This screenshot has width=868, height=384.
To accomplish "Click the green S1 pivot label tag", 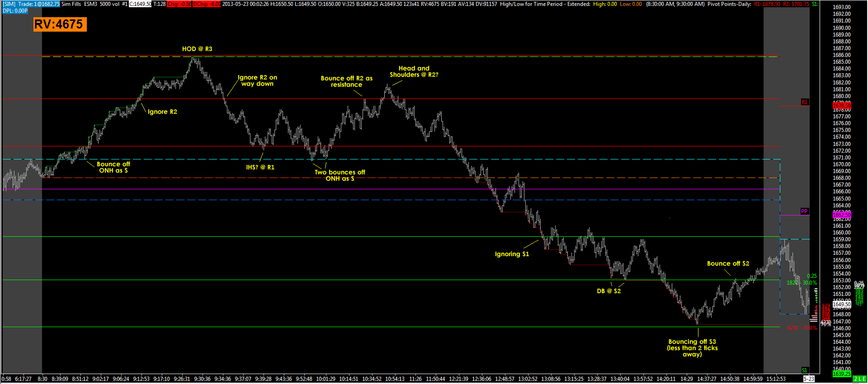I will [804, 370].
